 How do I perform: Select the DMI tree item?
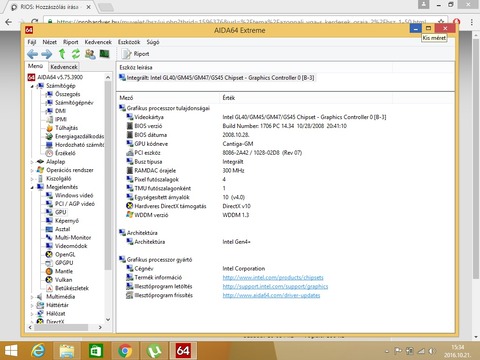click(x=60, y=111)
